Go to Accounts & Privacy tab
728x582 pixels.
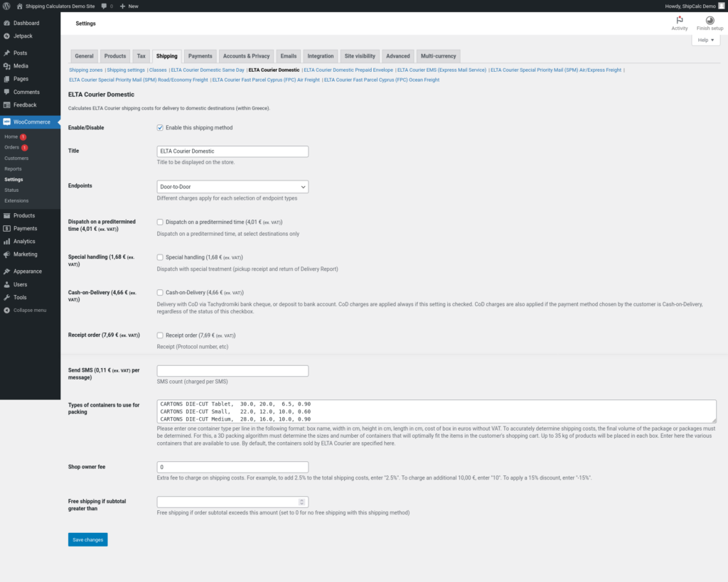(246, 56)
